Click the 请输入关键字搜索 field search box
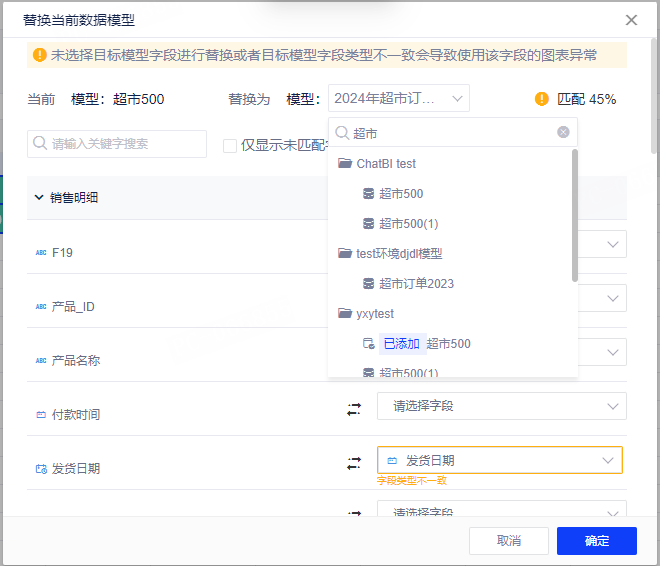Viewport: 660px width, 566px height. click(x=117, y=144)
